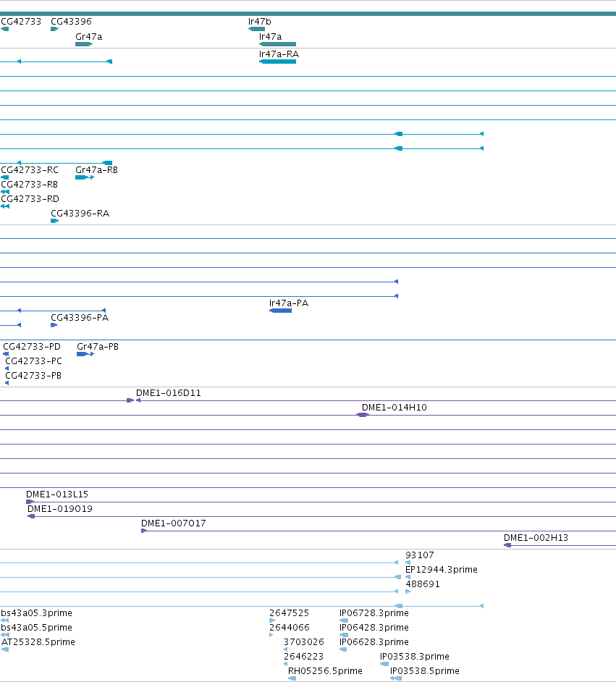Select the Ir47b gene feature
The height and width of the screenshot is (682, 616).
pyautogui.click(x=256, y=29)
